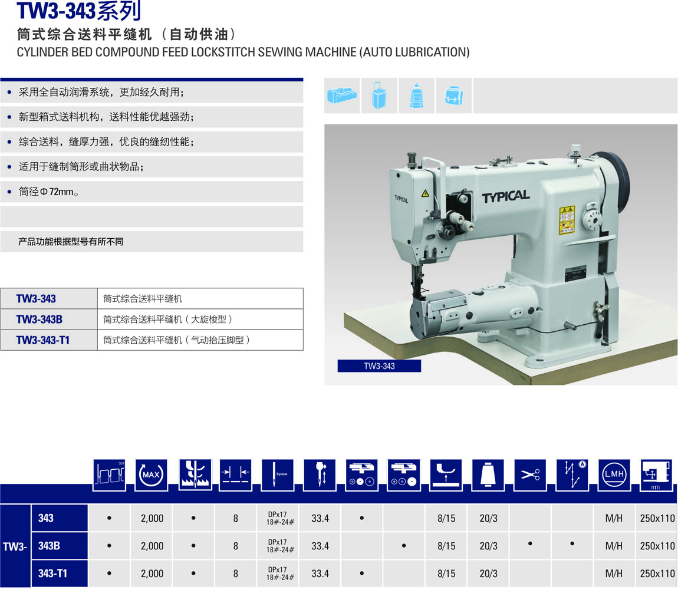Click the bullet 采用全自动润滑系统，更加经久耐用
The image size is (678, 616).
pyautogui.click(x=101, y=92)
